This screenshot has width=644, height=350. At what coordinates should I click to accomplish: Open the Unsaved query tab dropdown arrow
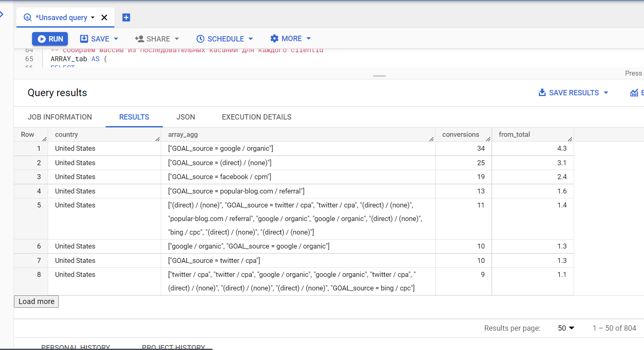click(x=93, y=17)
